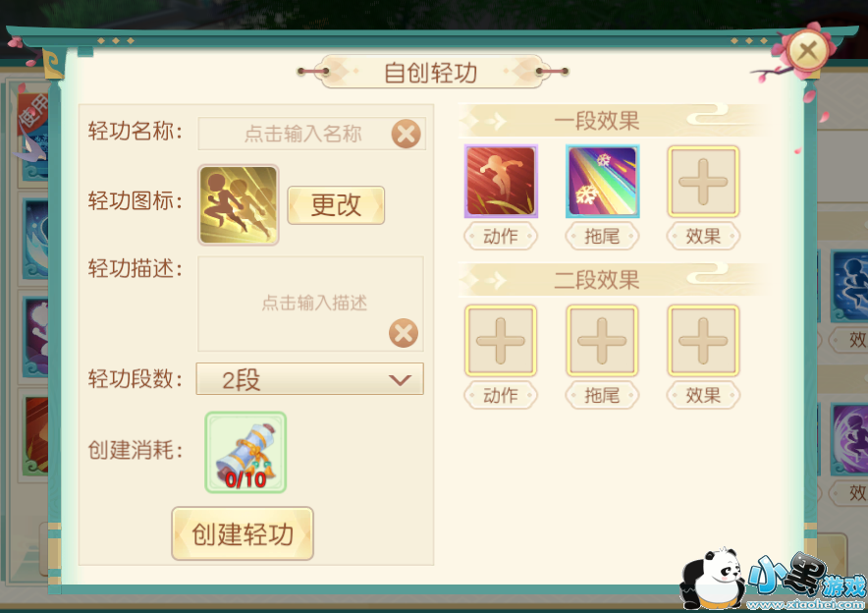Click the 动作 label under first stage
Viewport: 868px width, 613px height.
pyautogui.click(x=501, y=237)
